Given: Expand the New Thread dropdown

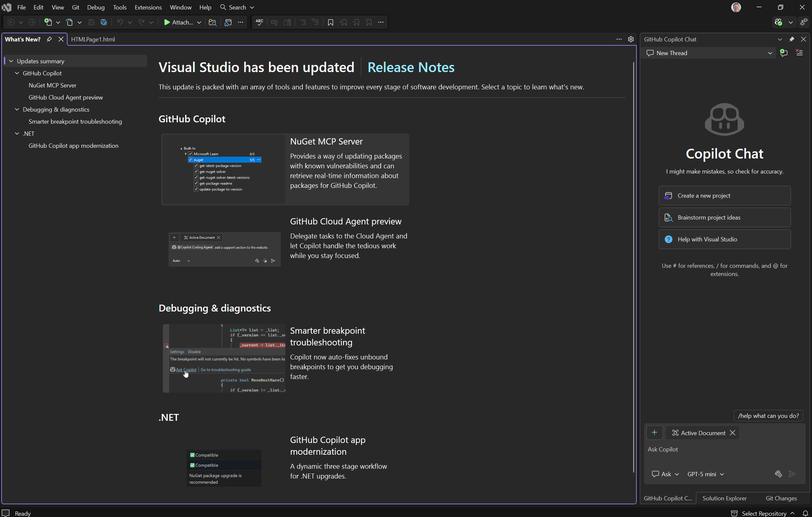Looking at the screenshot, I should click(x=770, y=53).
